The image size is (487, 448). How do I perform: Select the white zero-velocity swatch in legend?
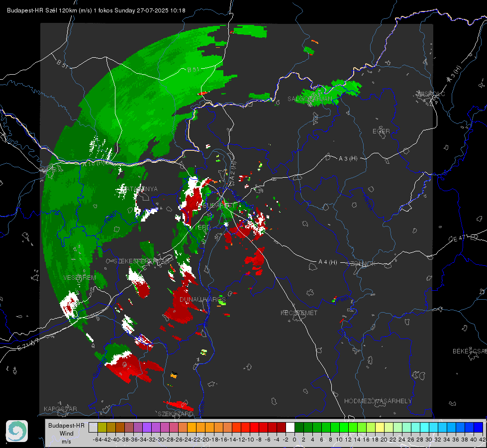[290, 427]
